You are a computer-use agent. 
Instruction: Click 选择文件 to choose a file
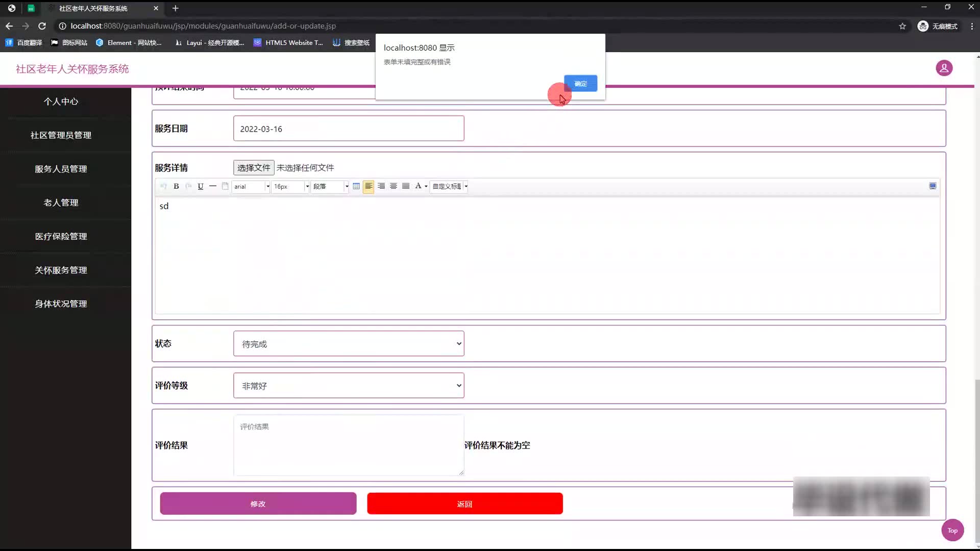click(x=254, y=168)
